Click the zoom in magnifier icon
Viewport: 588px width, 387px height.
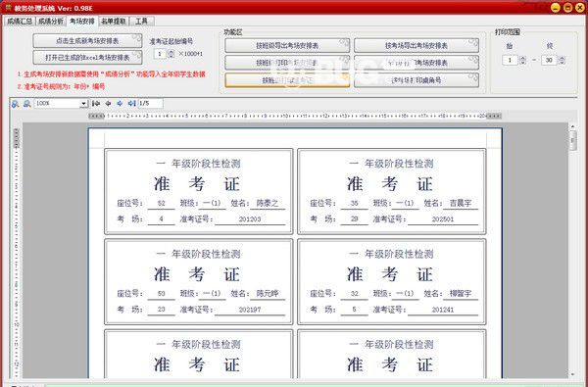[x=15, y=104]
